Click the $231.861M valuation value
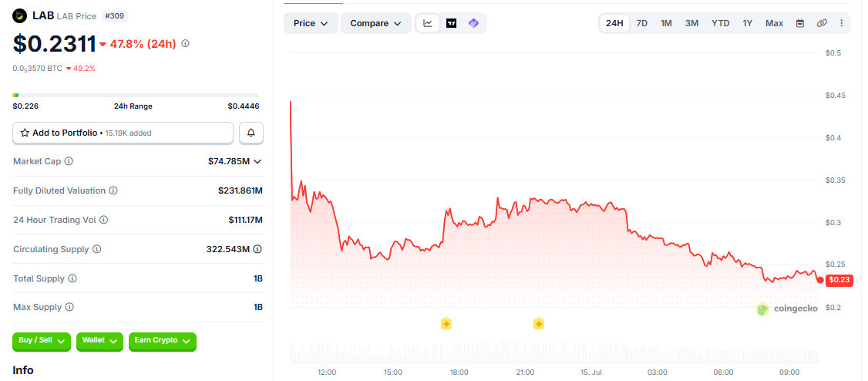Image resolution: width=868 pixels, height=381 pixels. click(x=241, y=190)
